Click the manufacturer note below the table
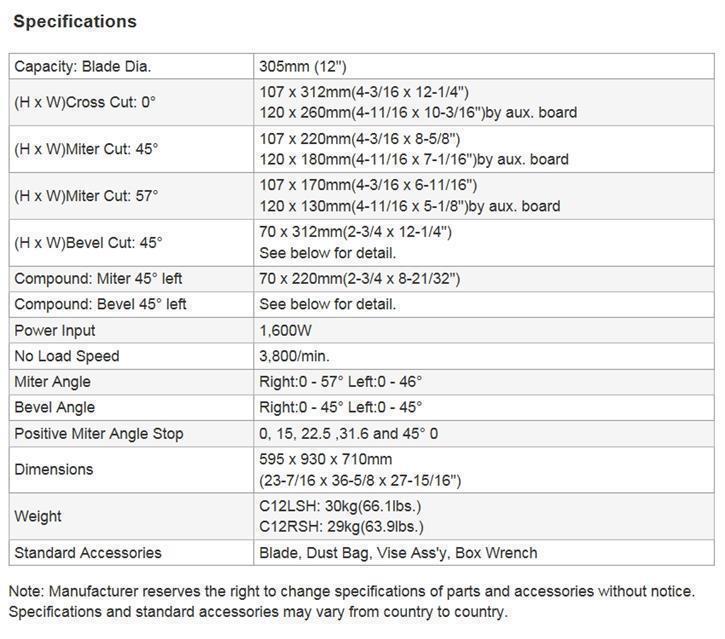 [x=360, y=601]
